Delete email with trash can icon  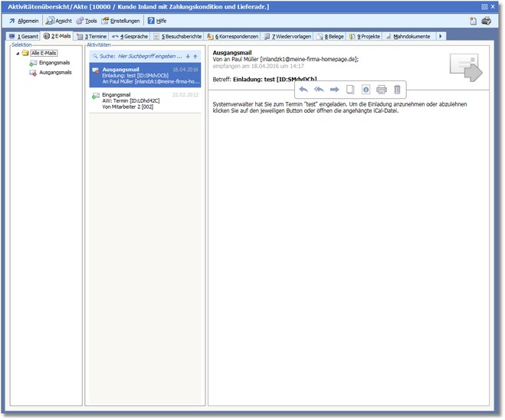pyautogui.click(x=397, y=90)
